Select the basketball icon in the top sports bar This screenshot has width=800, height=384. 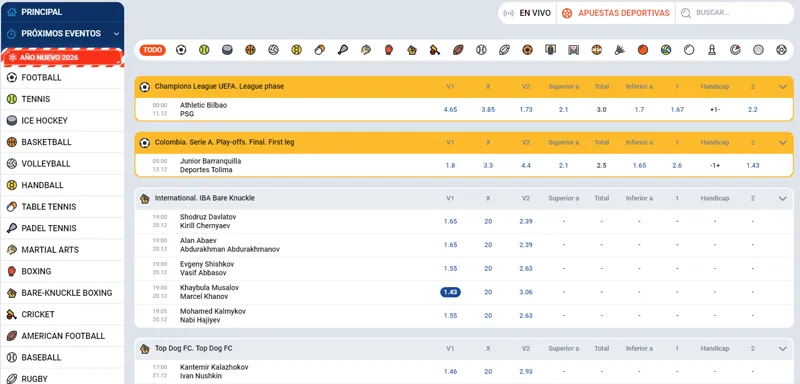[250, 50]
